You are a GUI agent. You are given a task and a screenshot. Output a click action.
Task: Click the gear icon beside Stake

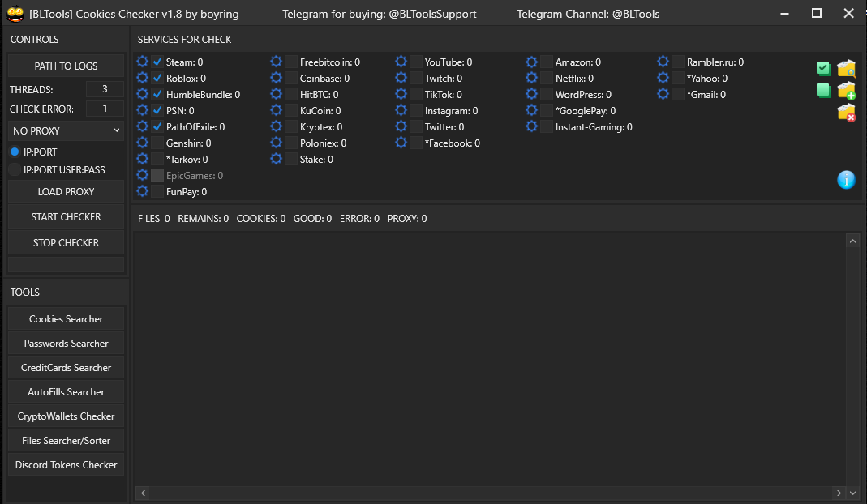(x=276, y=159)
